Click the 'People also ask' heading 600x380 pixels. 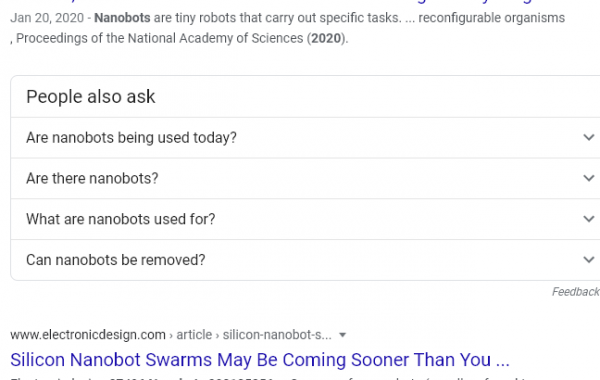click(x=91, y=96)
